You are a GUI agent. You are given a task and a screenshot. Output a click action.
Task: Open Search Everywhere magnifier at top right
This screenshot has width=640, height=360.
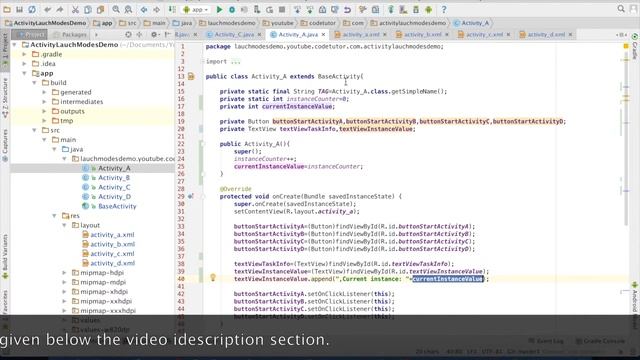[x=621, y=9]
